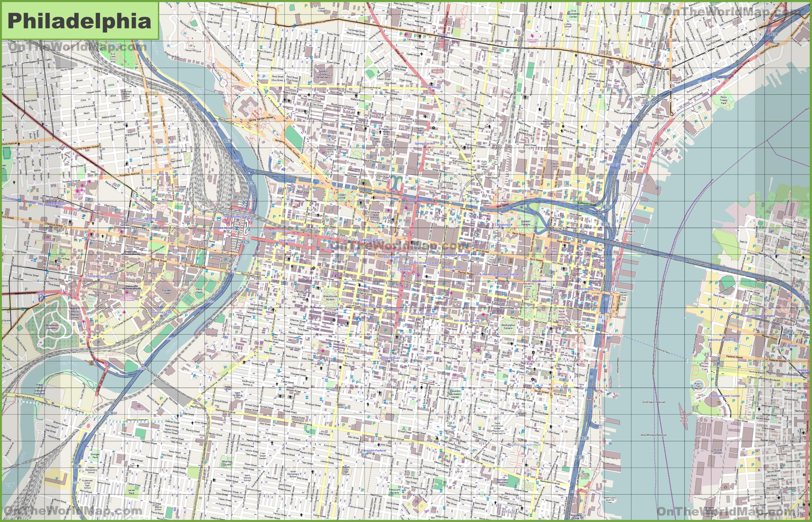
Task: Select the hospital icon at Saint Luke's Hospital
Action: (533, 36)
